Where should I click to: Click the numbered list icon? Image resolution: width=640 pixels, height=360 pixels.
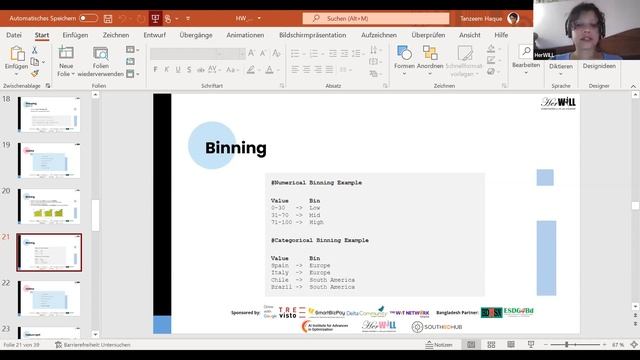(x=313, y=53)
